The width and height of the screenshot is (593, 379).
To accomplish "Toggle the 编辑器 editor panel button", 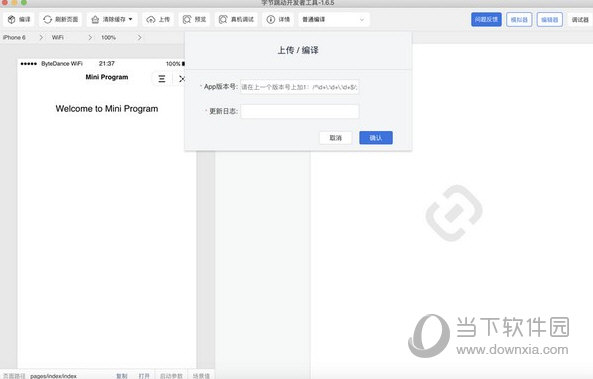I will pyautogui.click(x=550, y=19).
